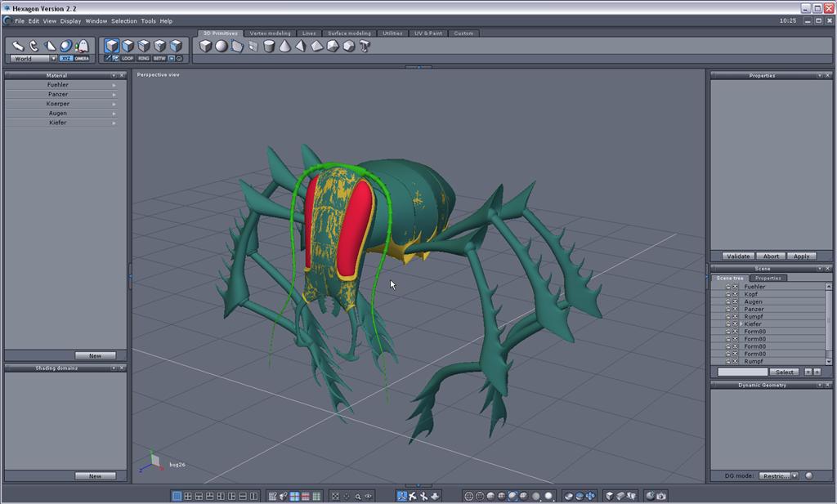The image size is (837, 504).
Task: Click the Scene search input field
Action: point(742,372)
